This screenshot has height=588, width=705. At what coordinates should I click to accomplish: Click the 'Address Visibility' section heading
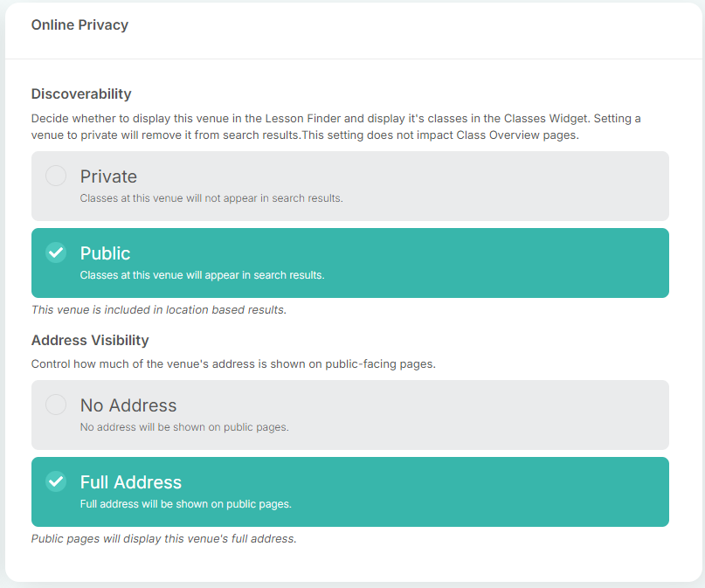90,340
